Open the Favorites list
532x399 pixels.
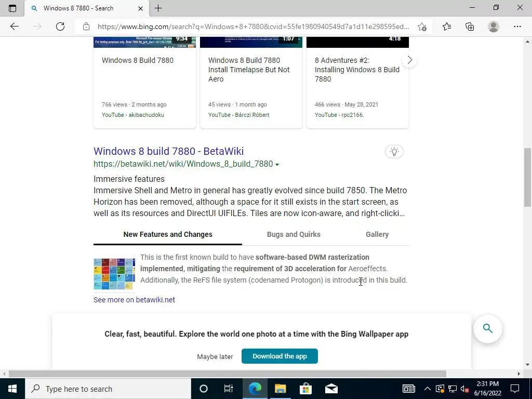pyautogui.click(x=447, y=26)
